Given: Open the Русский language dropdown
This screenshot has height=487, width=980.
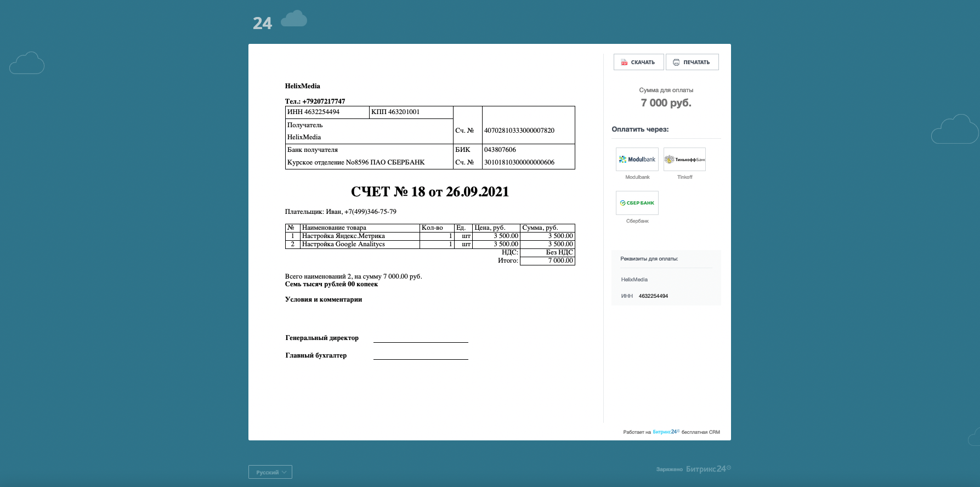Looking at the screenshot, I should click(x=270, y=472).
